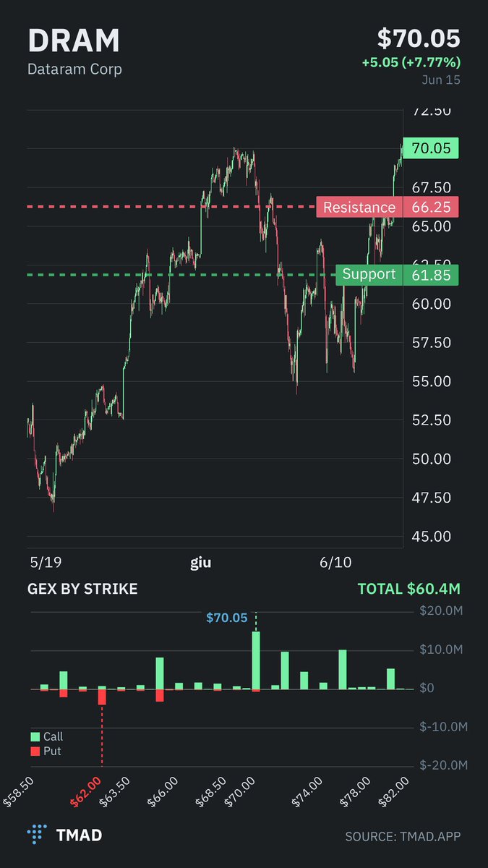Screen dimensions: 488x868
Task: Click the TMAD brand name
Action: (79, 835)
